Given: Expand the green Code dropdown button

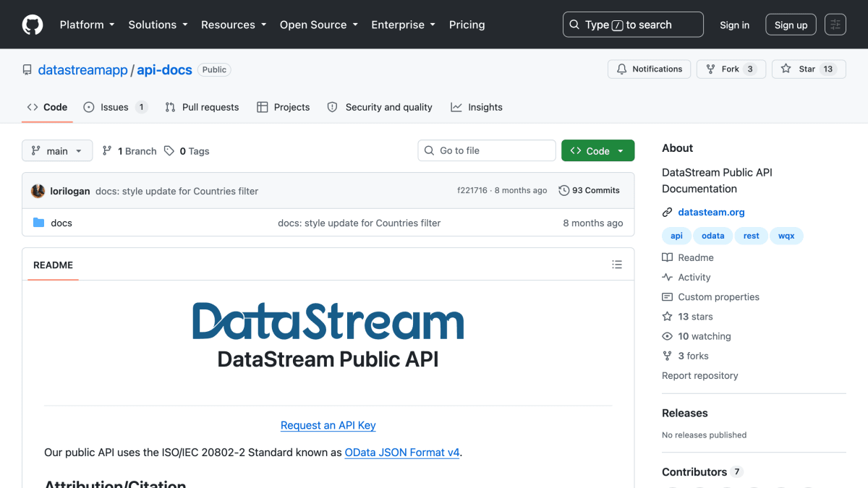Looking at the screenshot, I should [597, 150].
